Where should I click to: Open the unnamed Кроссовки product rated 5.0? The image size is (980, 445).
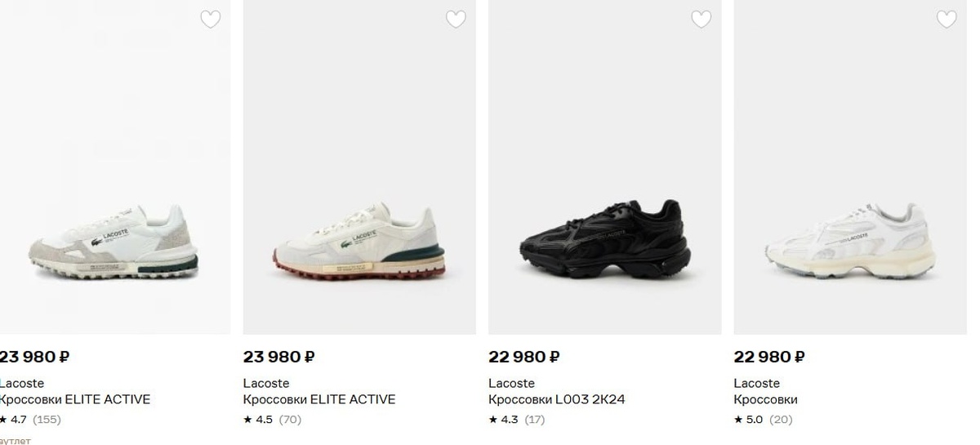[x=766, y=399]
